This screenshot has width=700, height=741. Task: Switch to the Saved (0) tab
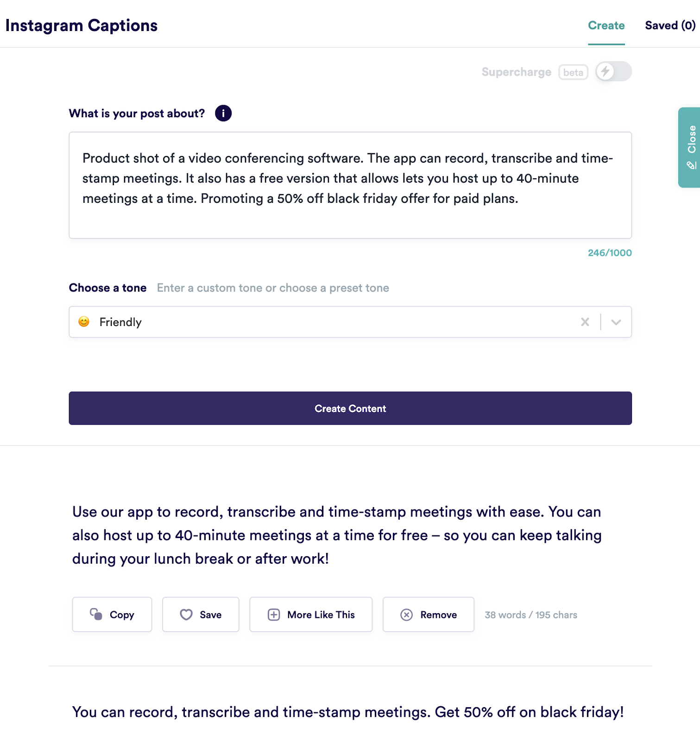pos(669,25)
